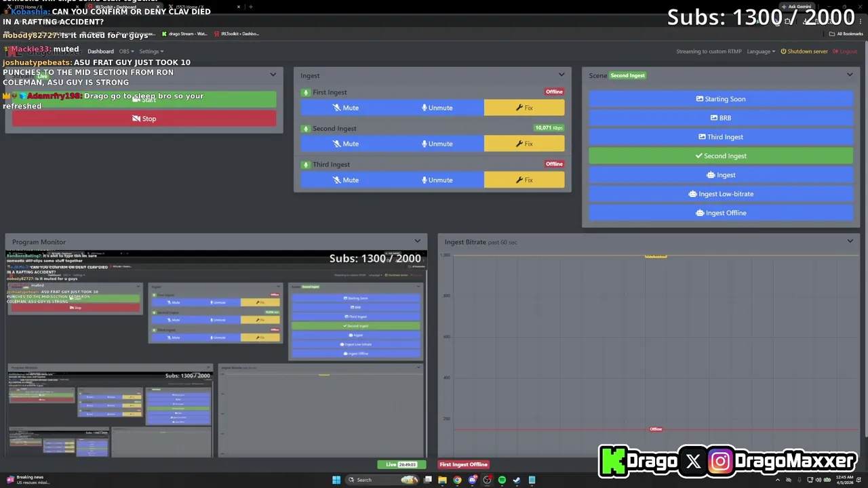Image resolution: width=868 pixels, height=488 pixels.
Task: Collapse the Ingest Bitrate panel
Action: 850,241
